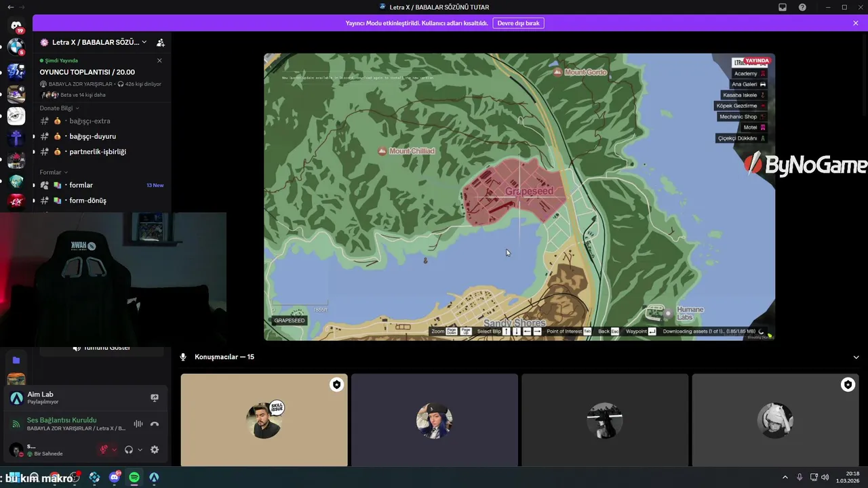Screen dimensions: 868x488
Task: Open Spotify from the taskbar
Action: (134, 477)
